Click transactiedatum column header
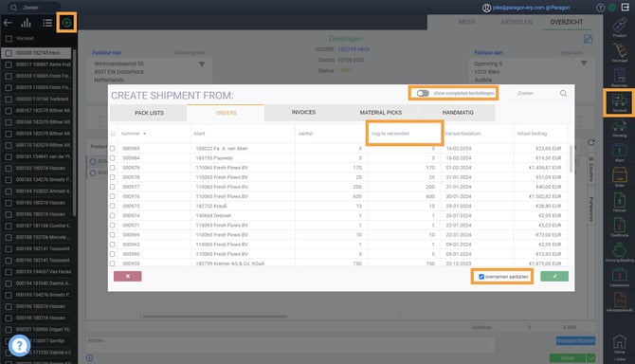 [478, 134]
